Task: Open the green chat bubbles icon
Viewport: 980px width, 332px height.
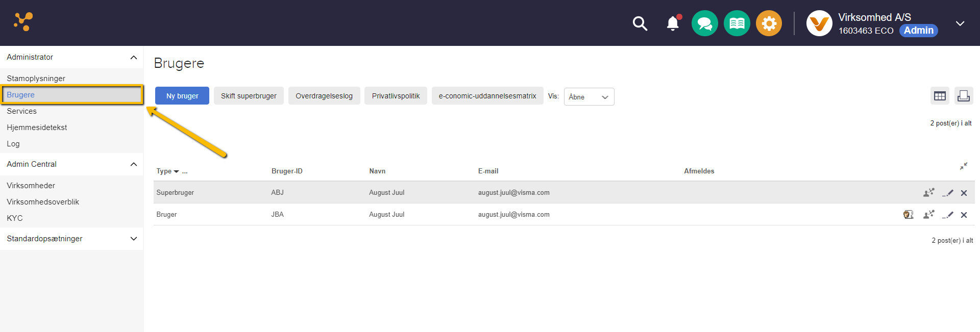Action: click(x=704, y=23)
